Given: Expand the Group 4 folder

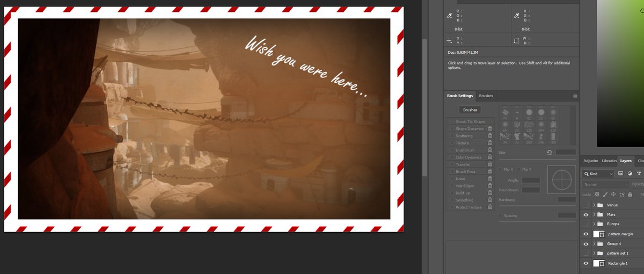Looking at the screenshot, I should pos(594,243).
